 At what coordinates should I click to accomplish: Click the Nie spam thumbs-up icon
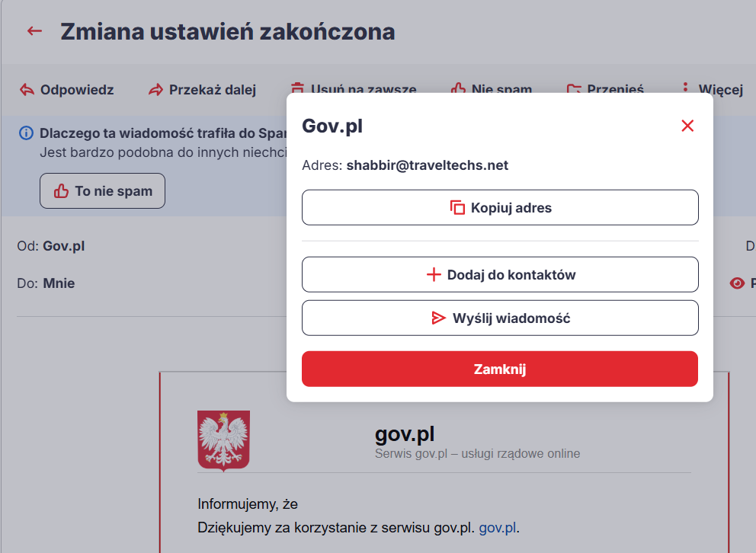tap(458, 88)
